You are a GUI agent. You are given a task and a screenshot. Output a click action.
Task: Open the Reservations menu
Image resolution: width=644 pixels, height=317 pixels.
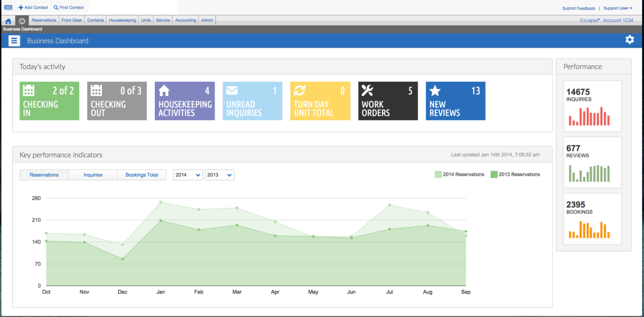coord(44,20)
